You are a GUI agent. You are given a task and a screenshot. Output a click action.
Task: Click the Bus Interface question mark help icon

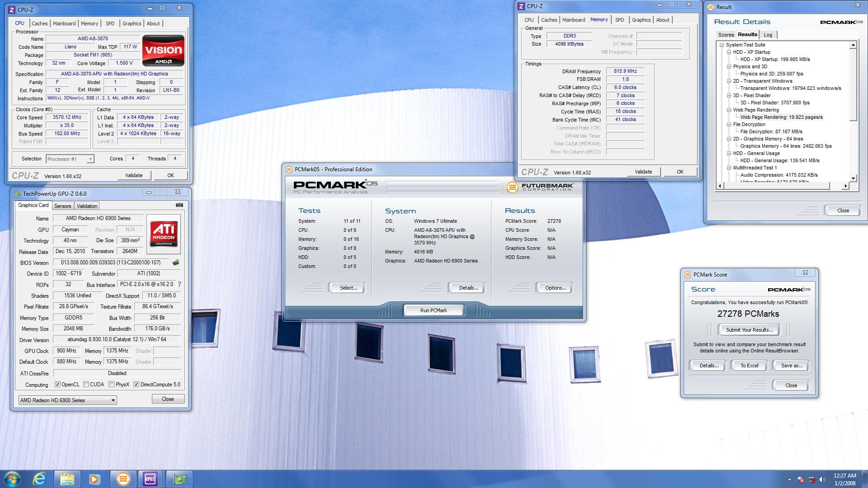click(x=179, y=284)
